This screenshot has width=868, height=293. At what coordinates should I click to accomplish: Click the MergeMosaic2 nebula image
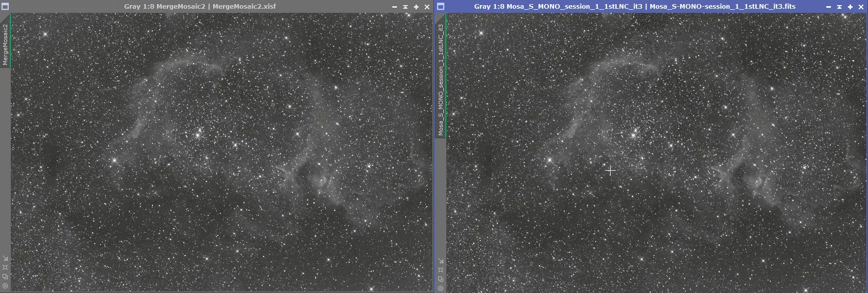pyautogui.click(x=221, y=152)
